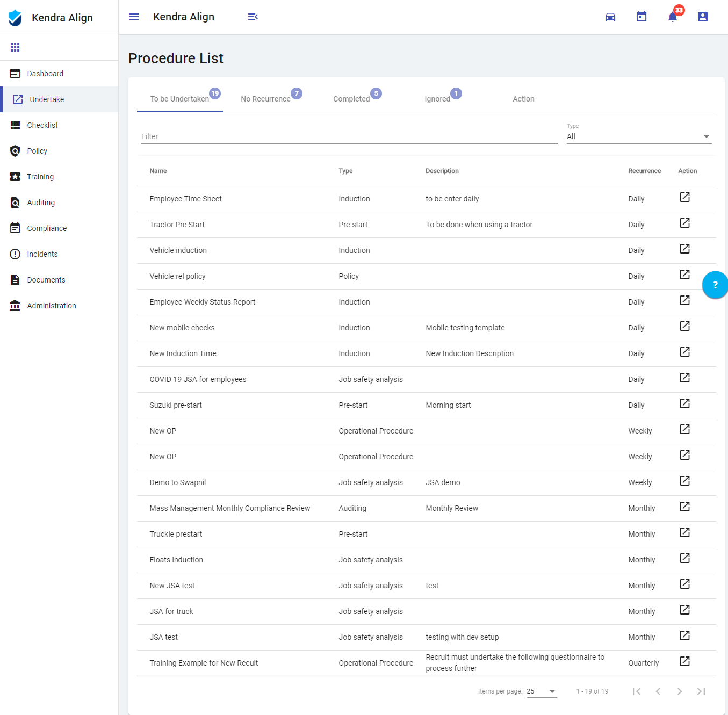Image resolution: width=728 pixels, height=715 pixels.
Task: Open Auditing in the sidebar
Action: (x=59, y=203)
